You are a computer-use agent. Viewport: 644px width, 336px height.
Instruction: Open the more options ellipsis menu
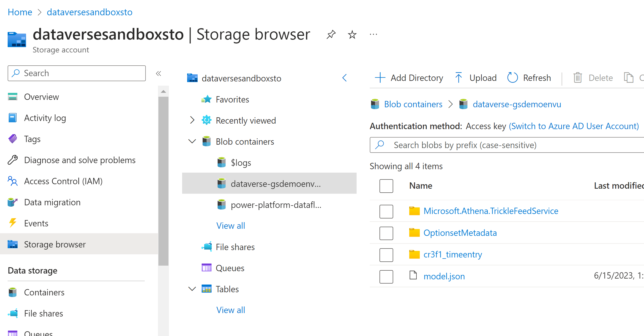373,35
